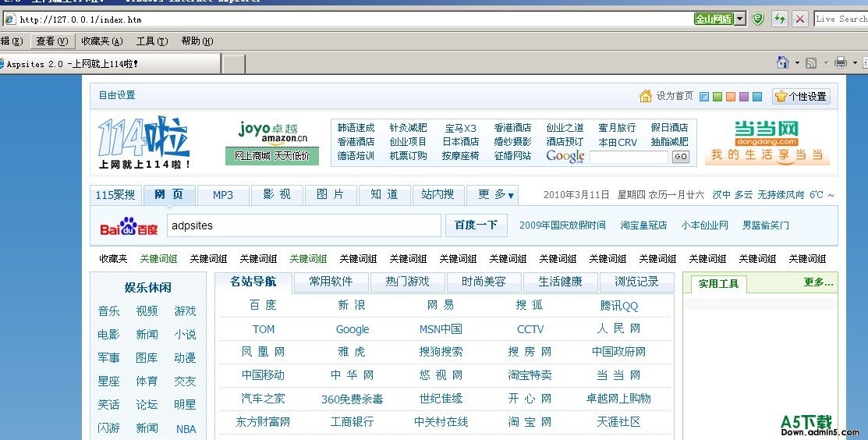The height and width of the screenshot is (440, 868).
Task: Switch to the 生活健康 navigation tab
Action: [560, 282]
